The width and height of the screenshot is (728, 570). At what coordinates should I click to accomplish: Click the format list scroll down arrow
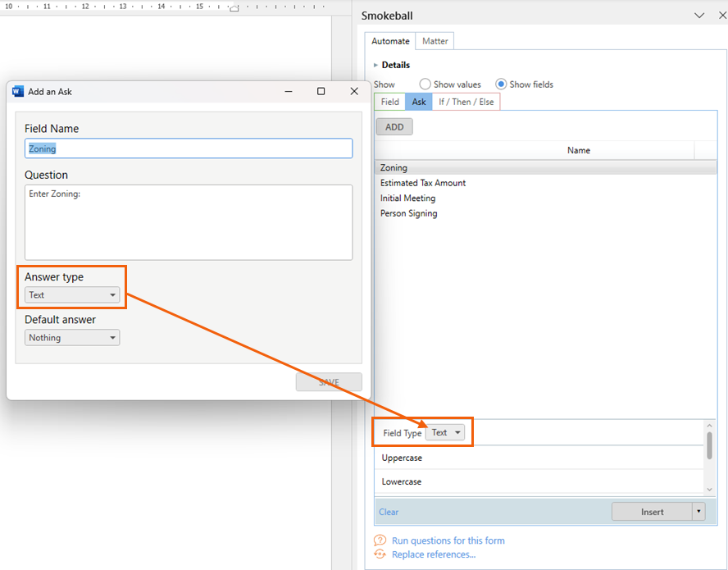pyautogui.click(x=709, y=489)
